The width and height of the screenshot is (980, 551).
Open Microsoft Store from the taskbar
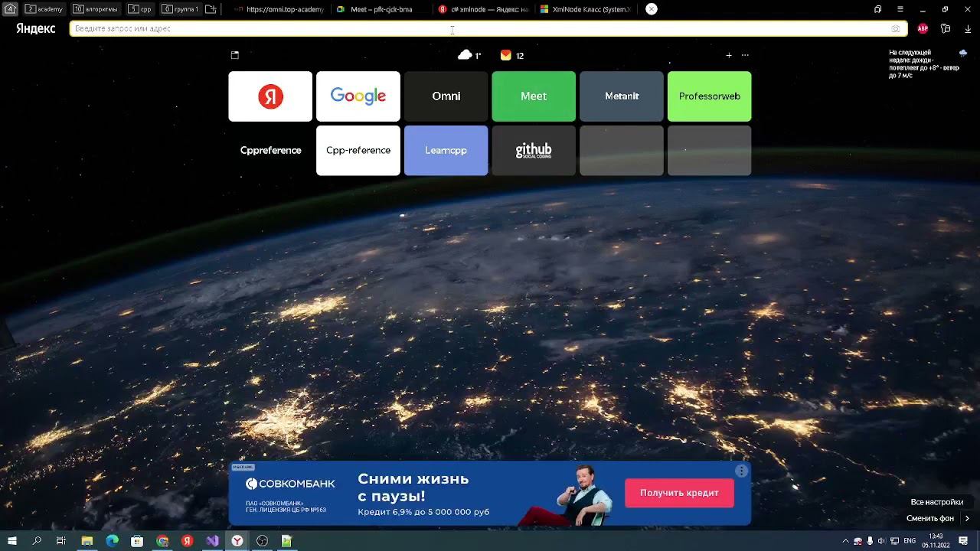point(137,541)
